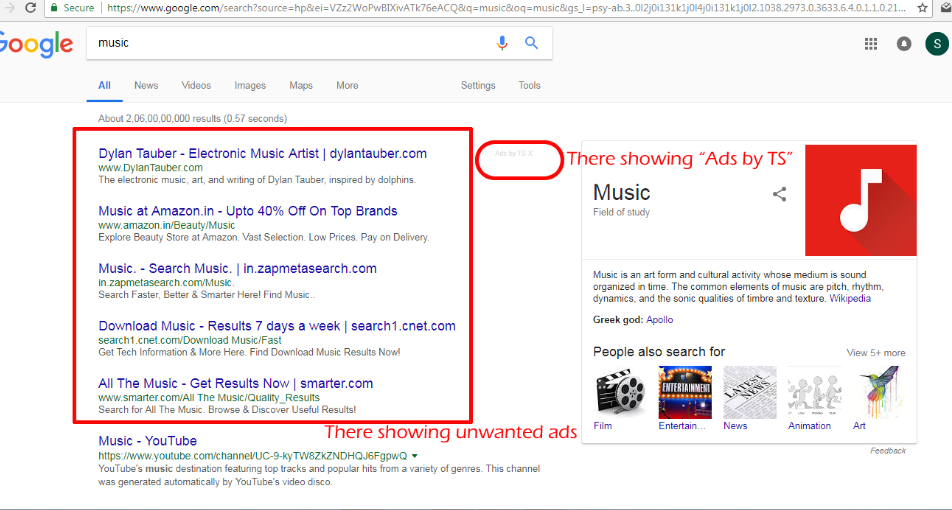Screen dimensions: 952x510
Task: Expand the YouTube result dropdown arrow
Action: pos(415,456)
